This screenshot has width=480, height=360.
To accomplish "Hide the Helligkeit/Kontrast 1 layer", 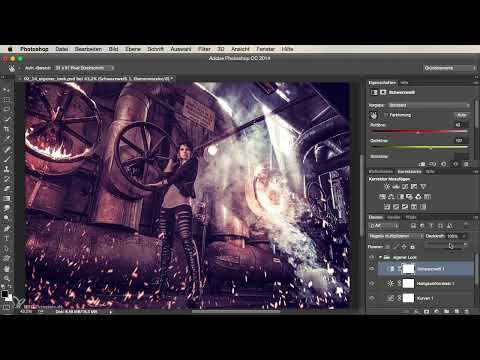I will 372,284.
